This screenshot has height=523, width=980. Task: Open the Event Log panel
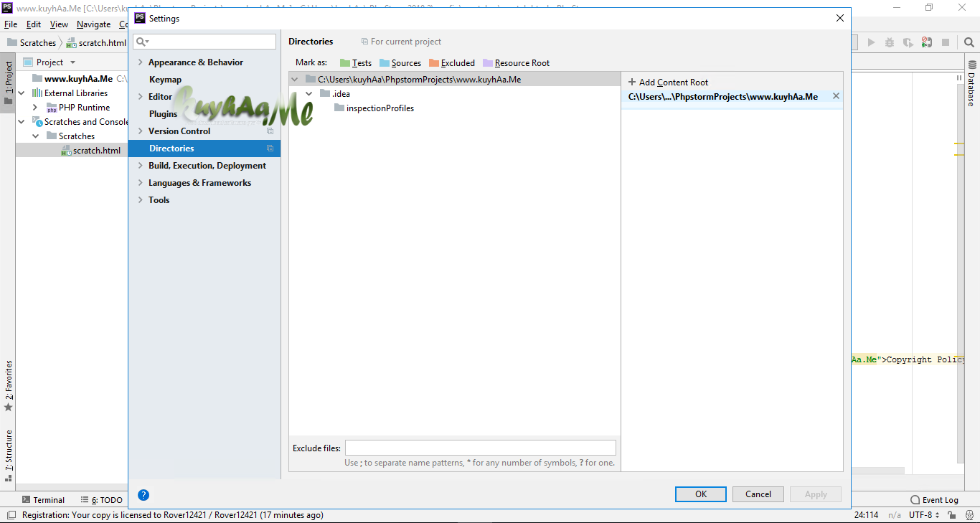[934, 500]
